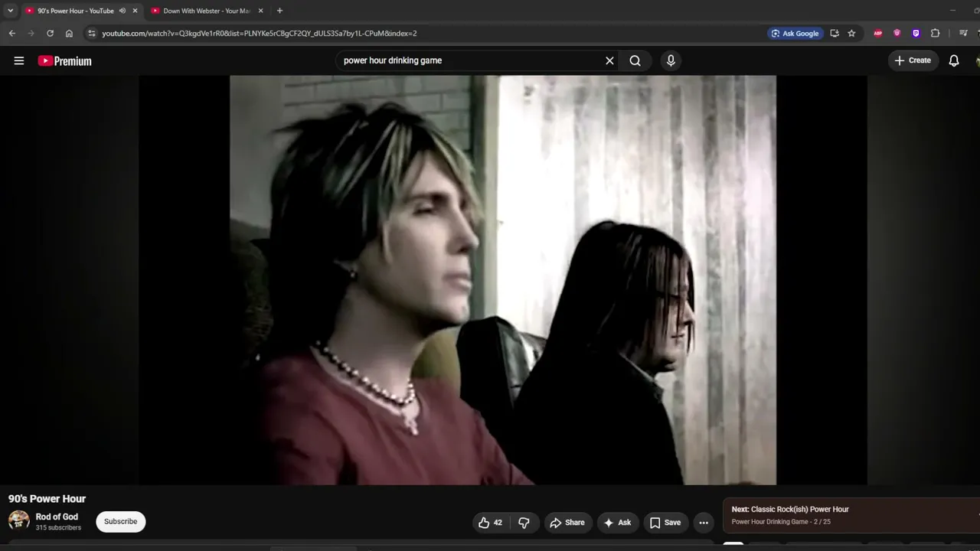The height and width of the screenshot is (551, 980).
Task: Open more actions three-dot menu
Action: pyautogui.click(x=704, y=523)
